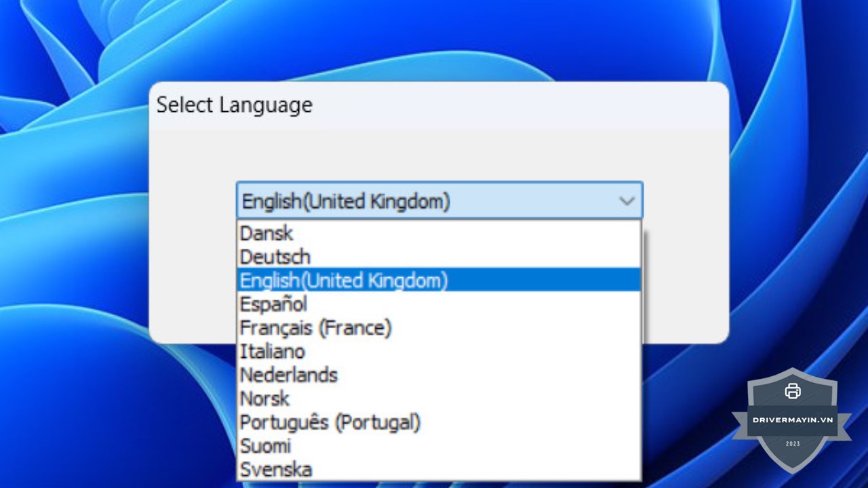
Task: Click the printer icon on the shield badge
Action: [792, 391]
